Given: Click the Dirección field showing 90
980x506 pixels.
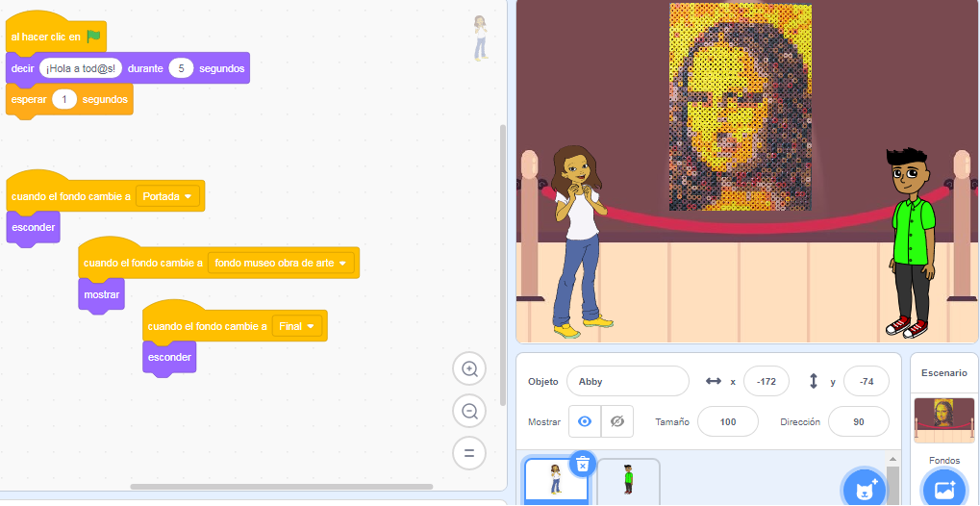Looking at the screenshot, I should click(858, 421).
